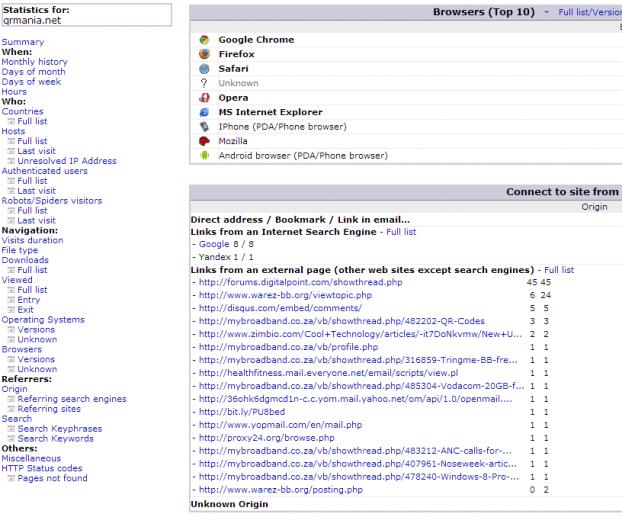This screenshot has height=530, width=622.
Task: Open Search Keywords link
Action: (56, 439)
